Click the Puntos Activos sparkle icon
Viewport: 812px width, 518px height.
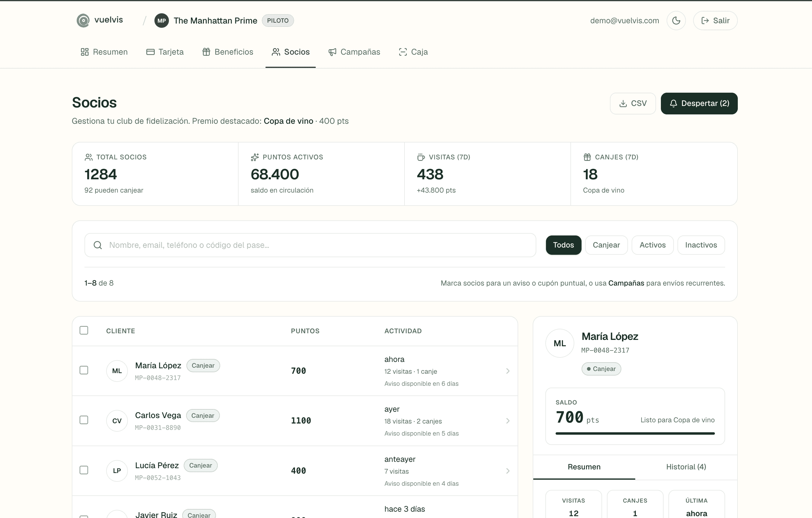pyautogui.click(x=255, y=157)
